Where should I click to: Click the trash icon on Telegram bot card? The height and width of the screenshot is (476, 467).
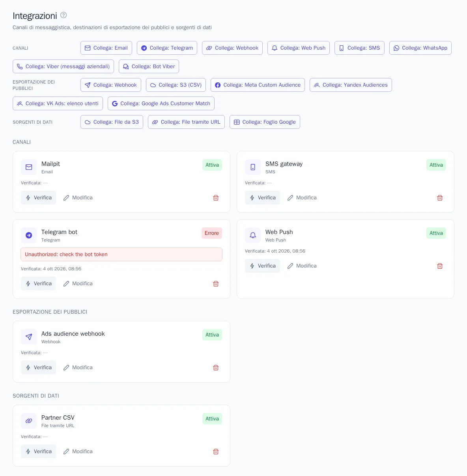pos(216,284)
